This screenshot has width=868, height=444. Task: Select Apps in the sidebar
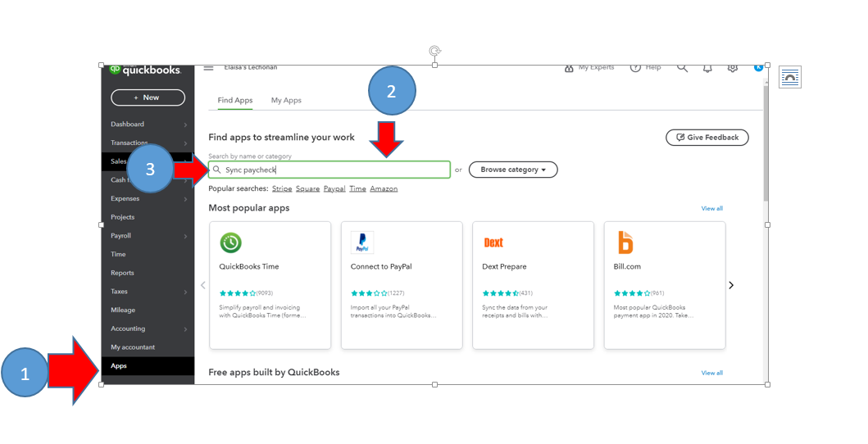coord(148,366)
